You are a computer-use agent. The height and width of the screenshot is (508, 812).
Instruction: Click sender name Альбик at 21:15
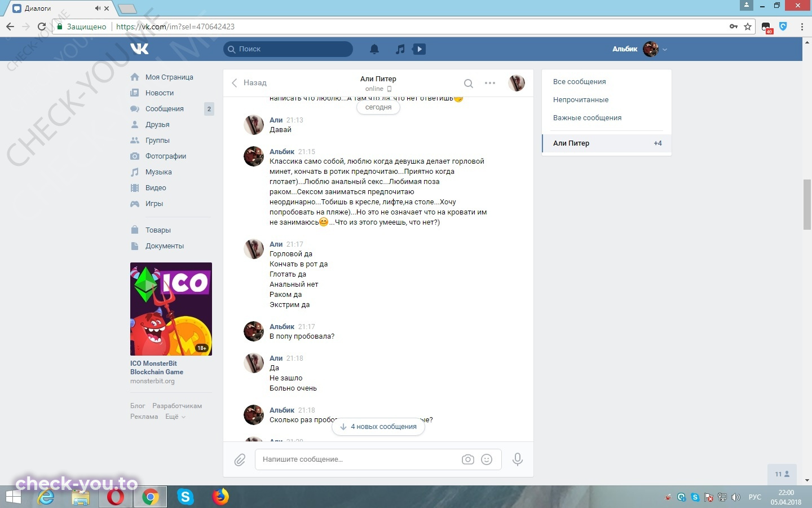tap(282, 152)
